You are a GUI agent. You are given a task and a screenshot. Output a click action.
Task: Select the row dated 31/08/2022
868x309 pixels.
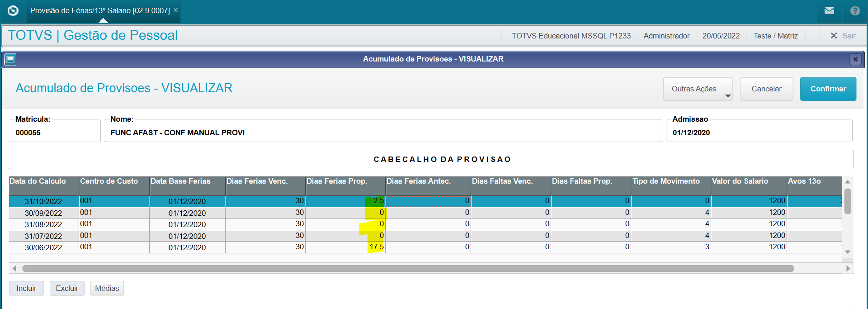coord(425,224)
